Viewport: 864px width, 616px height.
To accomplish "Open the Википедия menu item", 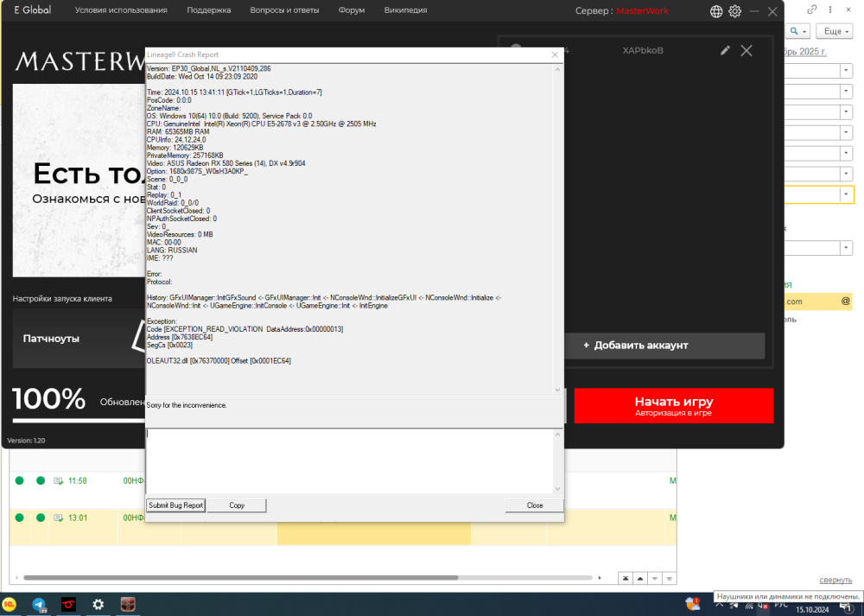I will [405, 10].
